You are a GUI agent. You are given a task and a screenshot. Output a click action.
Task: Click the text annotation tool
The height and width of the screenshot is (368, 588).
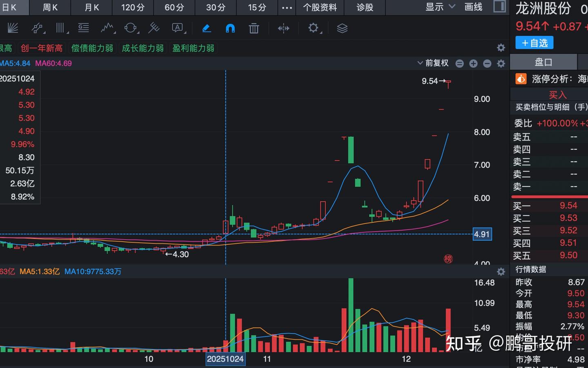[x=177, y=28]
